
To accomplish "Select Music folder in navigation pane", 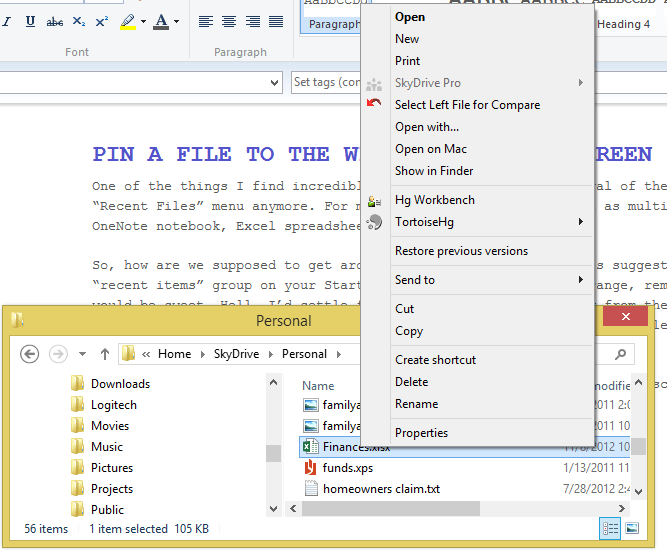I will tap(97, 447).
